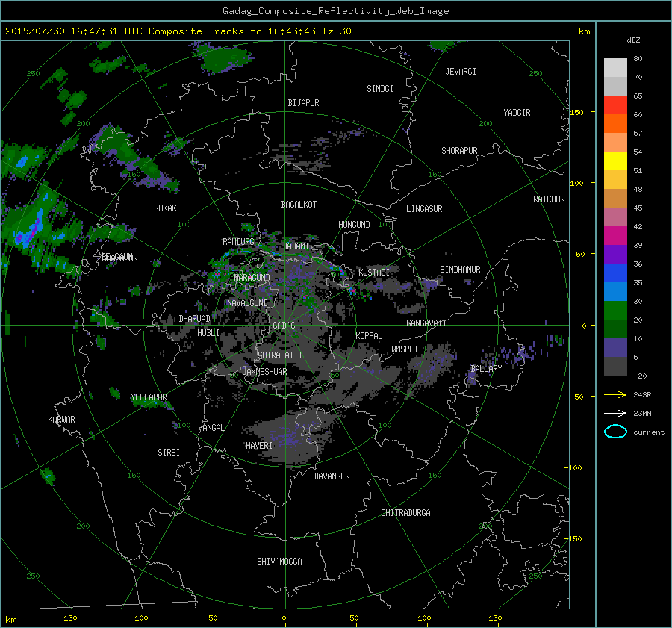
Task: Select the white 80 dBZ color swatch
Action: tap(615, 67)
